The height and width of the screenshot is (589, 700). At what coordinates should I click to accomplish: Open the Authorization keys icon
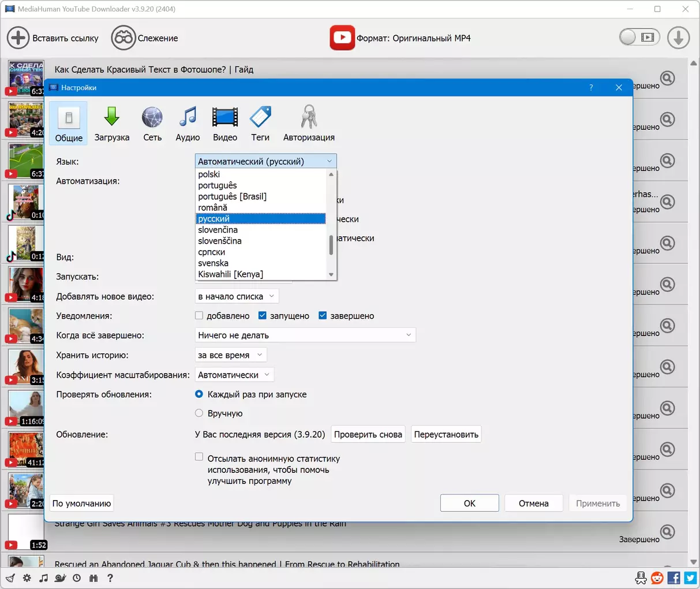point(309,117)
